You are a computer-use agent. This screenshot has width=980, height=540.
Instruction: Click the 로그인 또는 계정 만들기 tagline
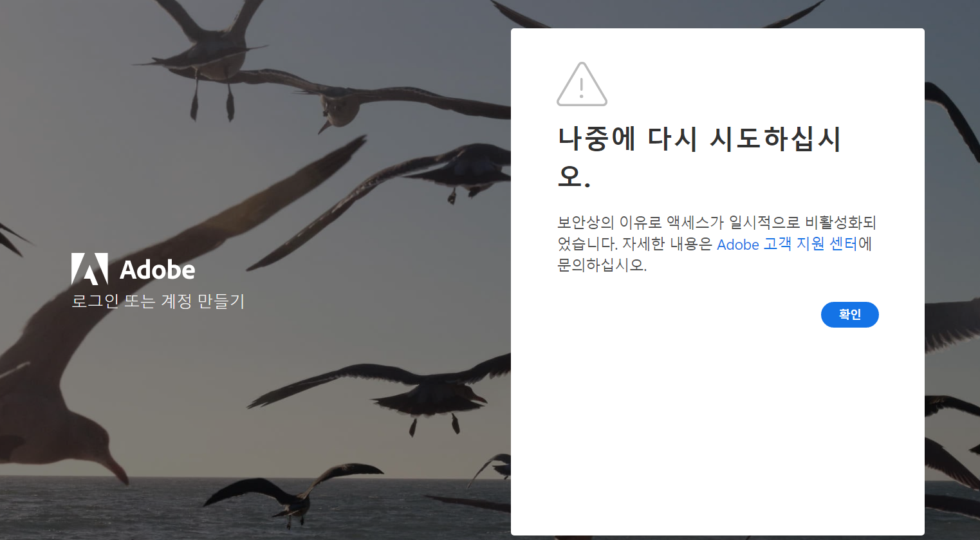tap(158, 301)
